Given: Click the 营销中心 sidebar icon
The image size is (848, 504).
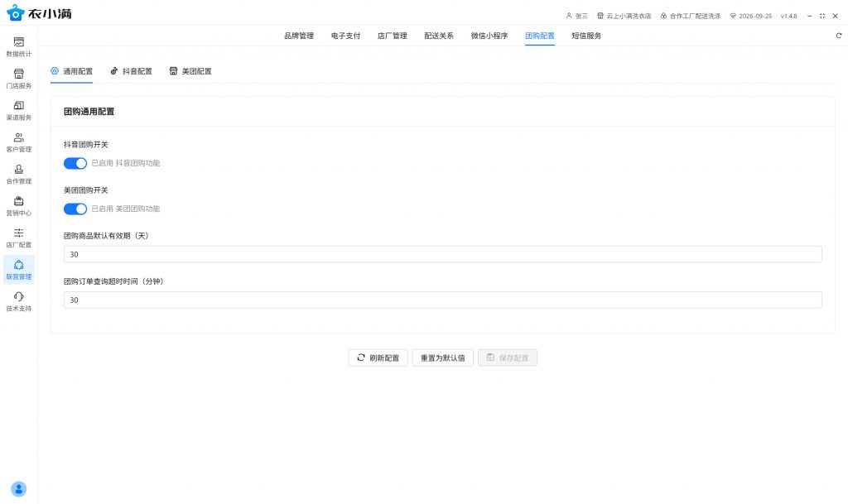Looking at the screenshot, I should (18, 206).
